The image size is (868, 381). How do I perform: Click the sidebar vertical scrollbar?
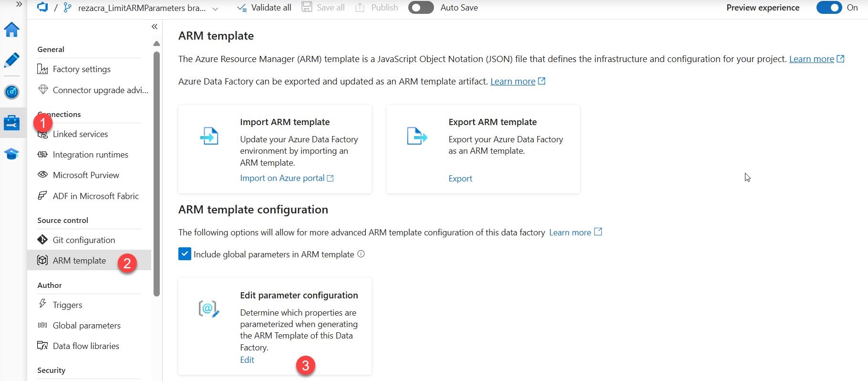coord(156,172)
